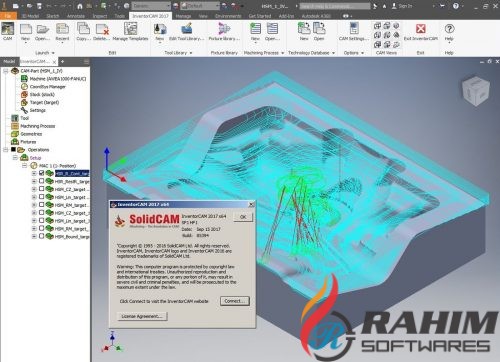Check the second HSM_CZ_target operation checkbox
Screen dimensions: 500x362
pyautogui.click(x=42, y=213)
